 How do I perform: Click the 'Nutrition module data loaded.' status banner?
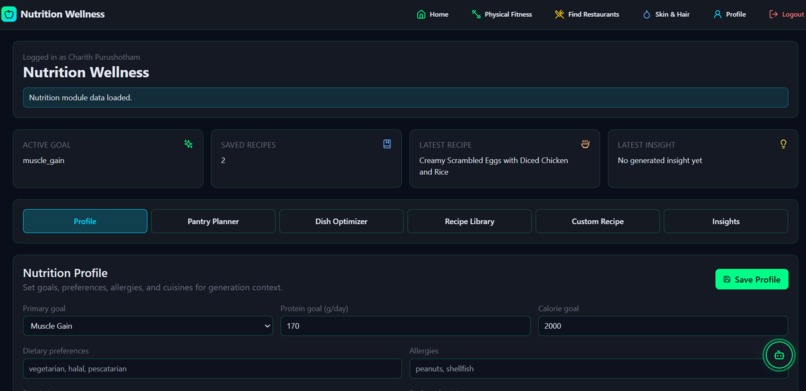coord(406,98)
